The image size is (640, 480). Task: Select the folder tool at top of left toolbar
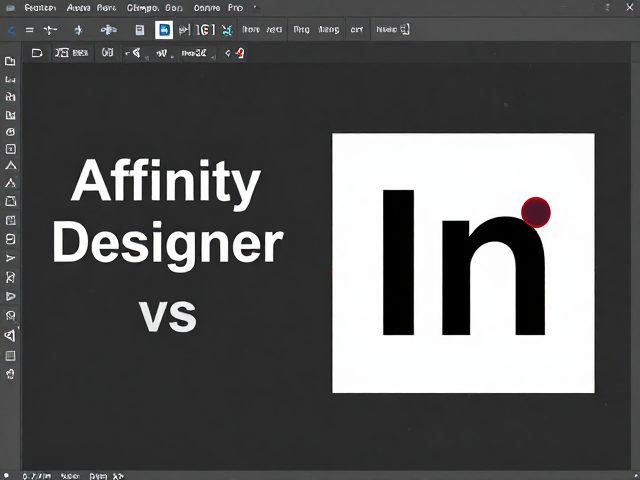click(x=10, y=61)
